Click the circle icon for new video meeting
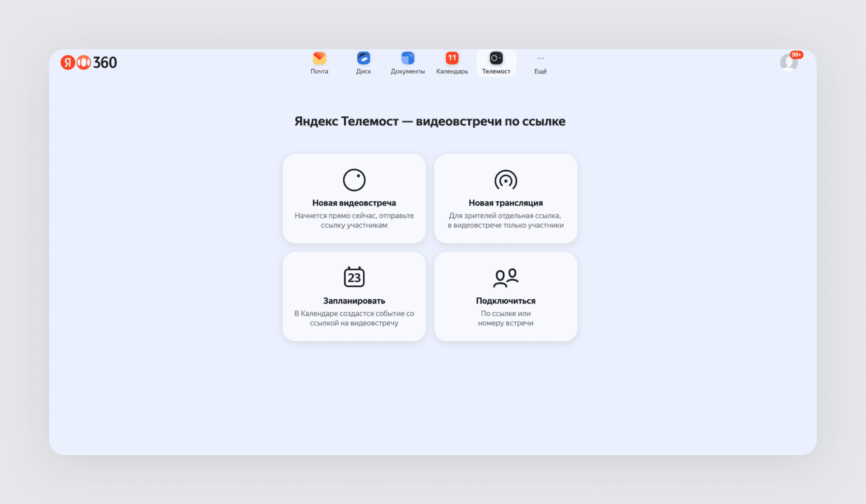 pyautogui.click(x=354, y=180)
